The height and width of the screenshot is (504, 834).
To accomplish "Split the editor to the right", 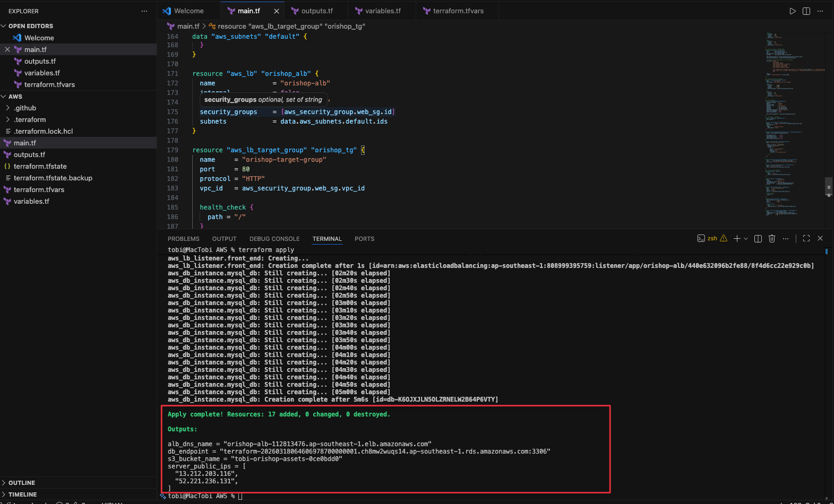I will click(806, 11).
